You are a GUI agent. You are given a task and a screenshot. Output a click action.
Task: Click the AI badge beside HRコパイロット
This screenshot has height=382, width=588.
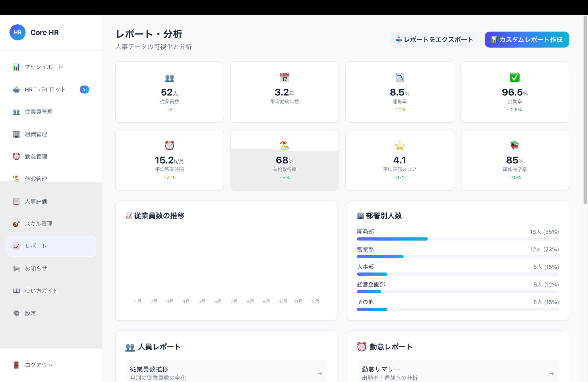[x=84, y=89]
